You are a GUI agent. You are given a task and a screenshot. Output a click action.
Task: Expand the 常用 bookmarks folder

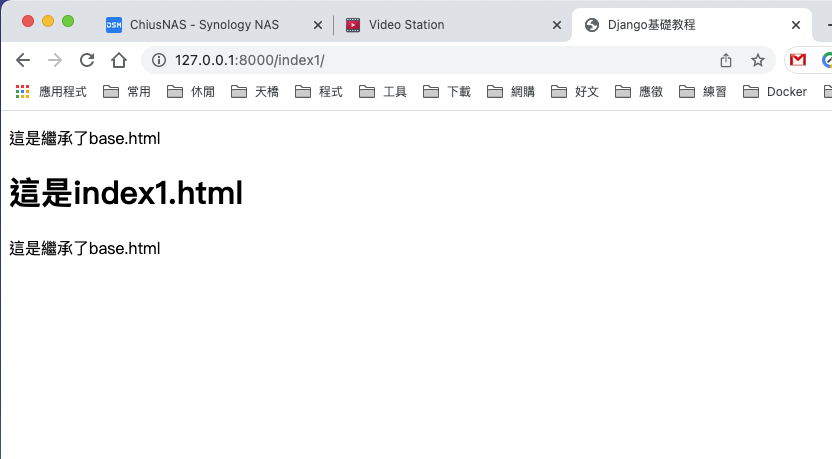pyautogui.click(x=127, y=92)
